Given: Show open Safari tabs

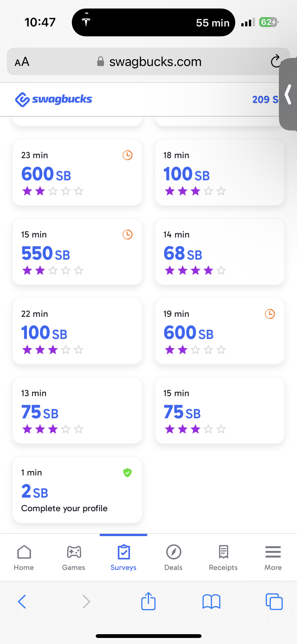Looking at the screenshot, I should pyautogui.click(x=274, y=602).
